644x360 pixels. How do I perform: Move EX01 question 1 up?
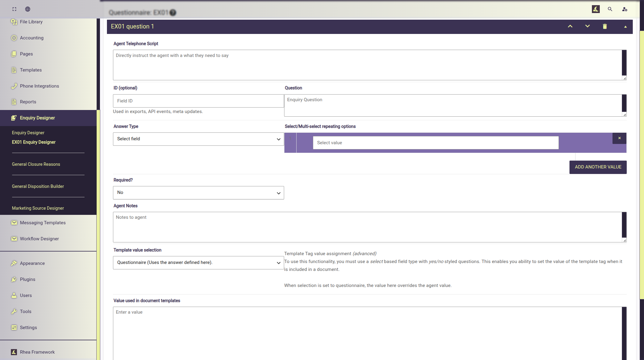(x=570, y=26)
